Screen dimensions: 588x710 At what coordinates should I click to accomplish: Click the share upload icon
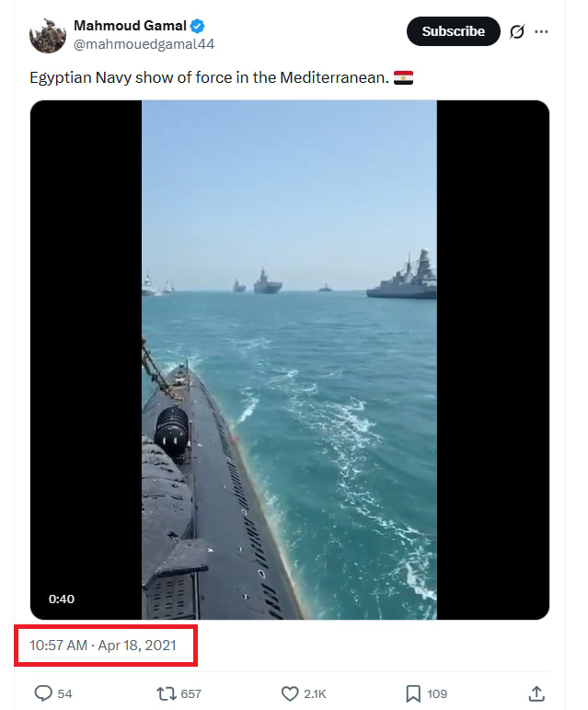(536, 693)
